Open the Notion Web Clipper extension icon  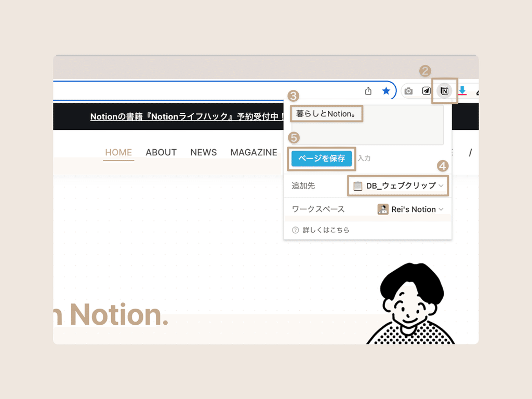[x=444, y=91]
